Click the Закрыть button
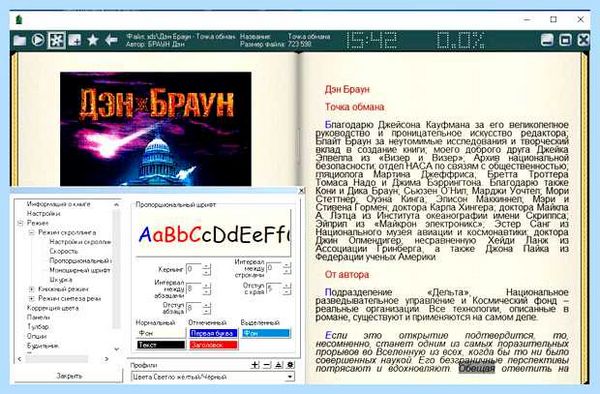The height and width of the screenshot is (394, 600). (69, 376)
